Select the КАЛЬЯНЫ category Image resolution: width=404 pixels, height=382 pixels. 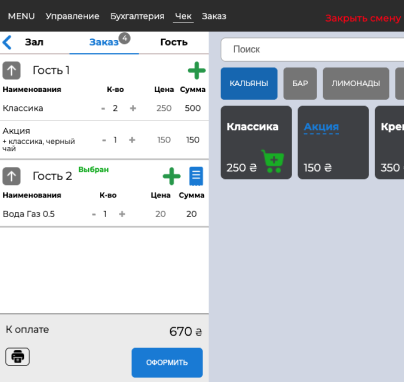coord(249,83)
